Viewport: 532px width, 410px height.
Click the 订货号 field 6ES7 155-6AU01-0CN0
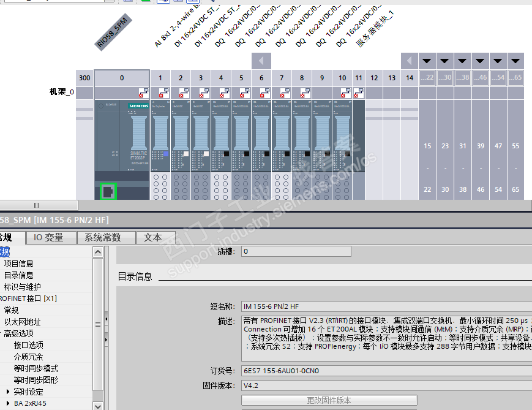tap(386, 371)
